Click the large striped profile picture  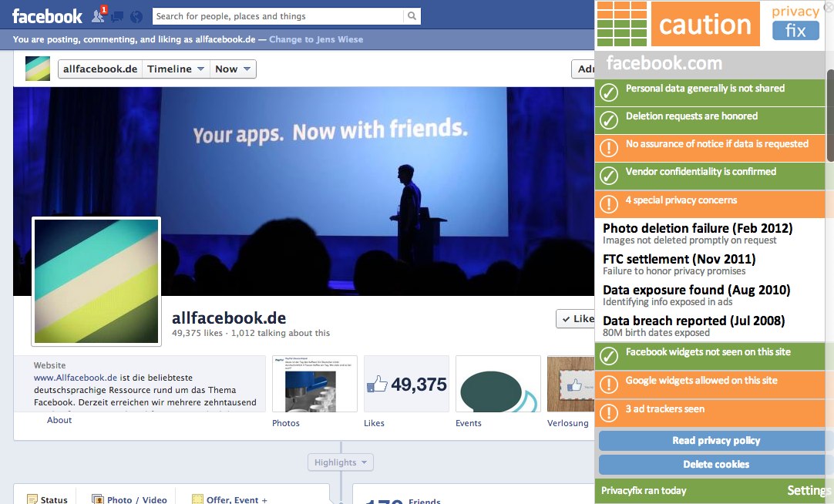[x=96, y=281]
